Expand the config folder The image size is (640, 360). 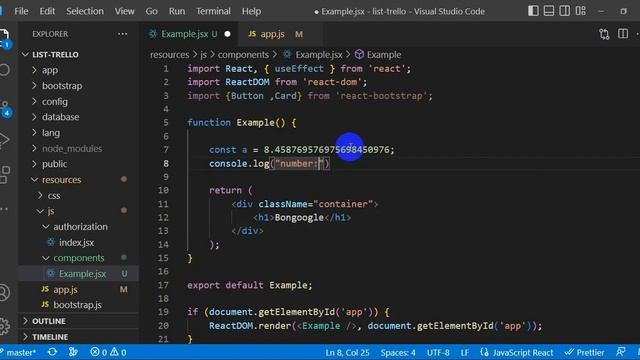[x=54, y=102]
